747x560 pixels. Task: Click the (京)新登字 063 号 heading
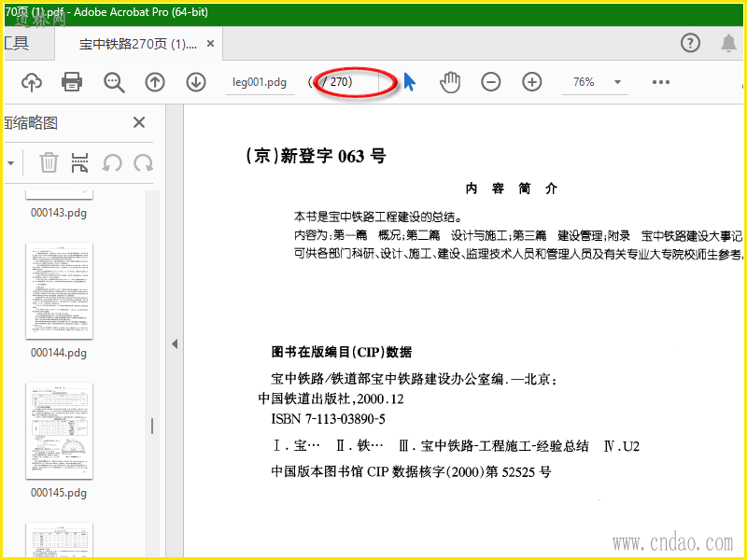tap(316, 156)
